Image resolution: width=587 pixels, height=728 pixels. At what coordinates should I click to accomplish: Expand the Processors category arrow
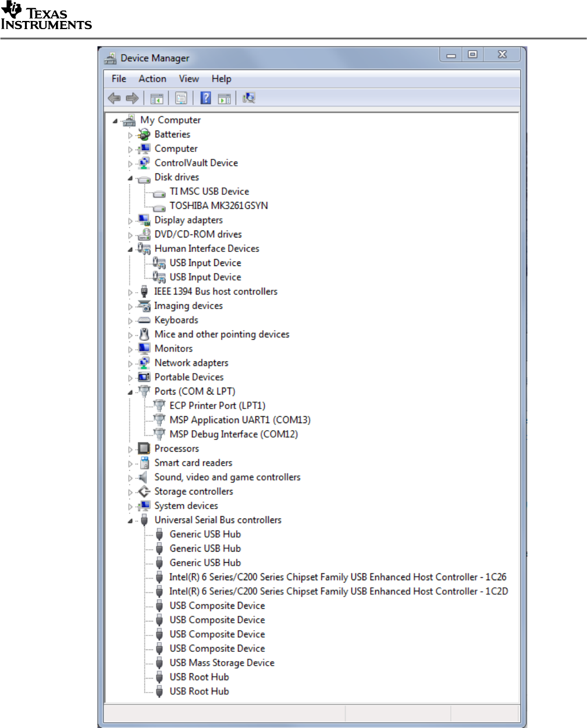coord(130,449)
